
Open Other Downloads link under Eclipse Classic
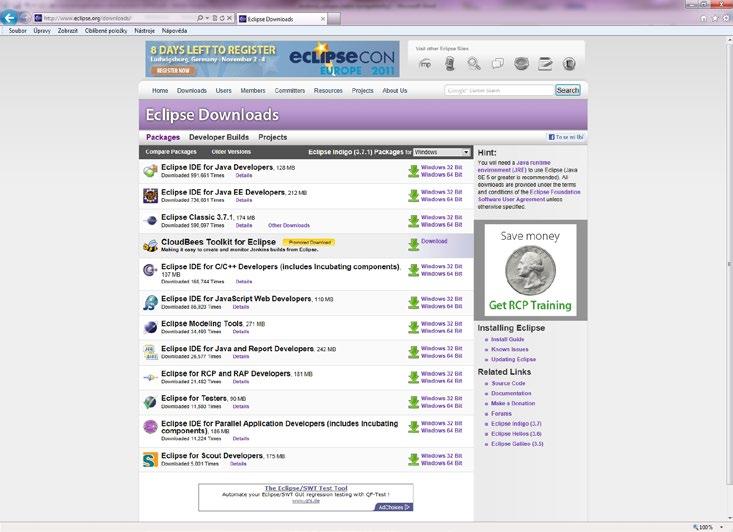288,225
